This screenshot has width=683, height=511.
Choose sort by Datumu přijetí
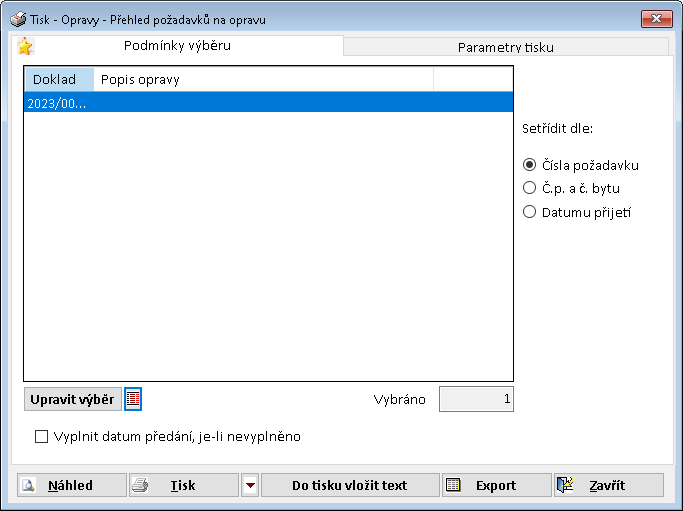pyautogui.click(x=530, y=211)
